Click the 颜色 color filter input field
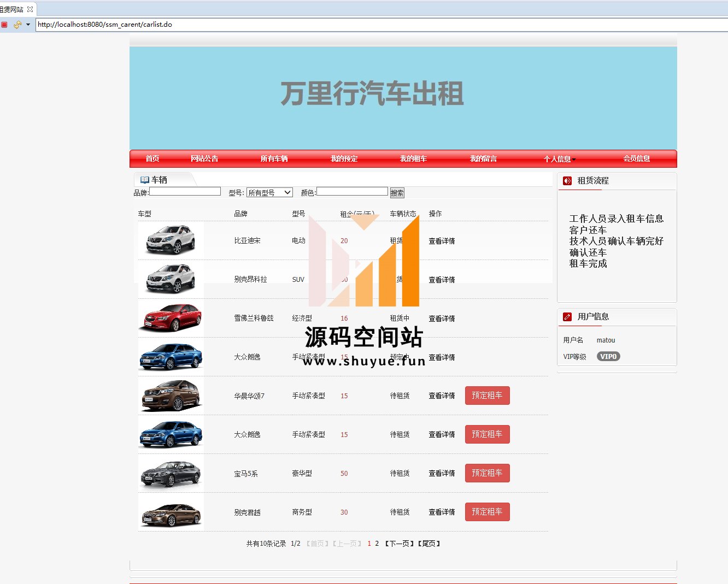 (x=352, y=192)
